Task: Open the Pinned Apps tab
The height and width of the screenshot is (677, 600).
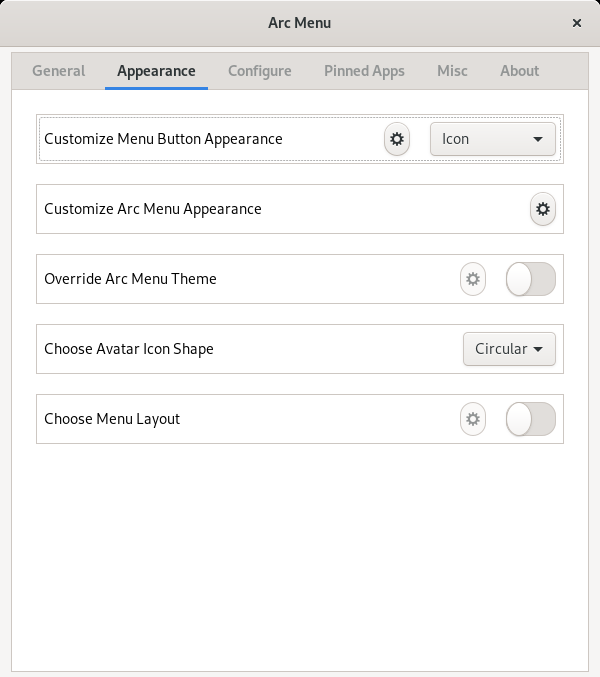Action: click(364, 71)
